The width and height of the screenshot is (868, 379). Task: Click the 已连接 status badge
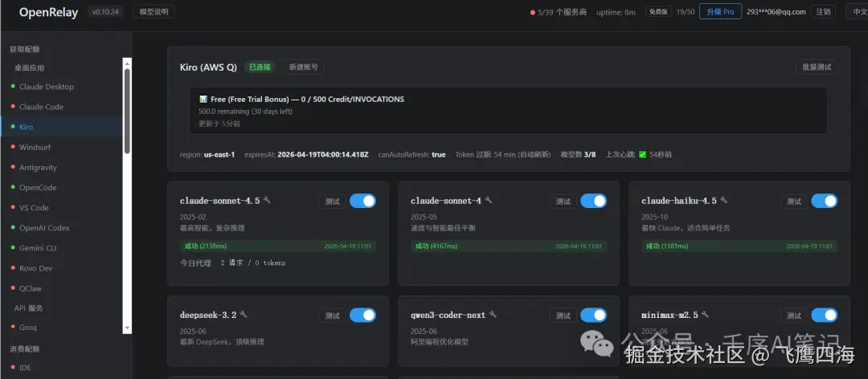pyautogui.click(x=260, y=67)
